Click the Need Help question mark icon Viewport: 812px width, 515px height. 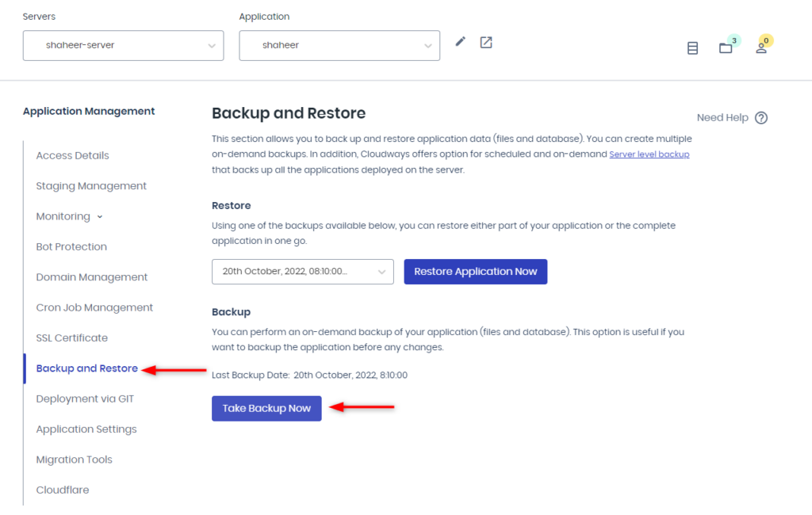[761, 118]
